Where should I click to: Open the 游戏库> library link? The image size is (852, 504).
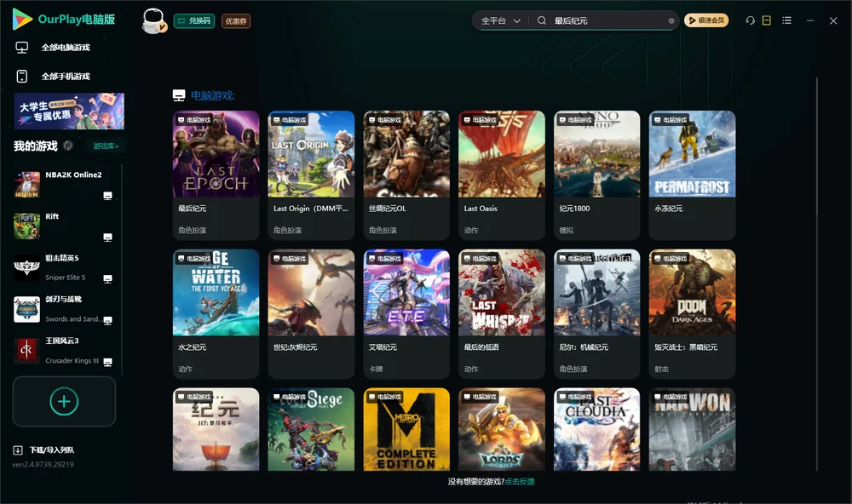[106, 146]
